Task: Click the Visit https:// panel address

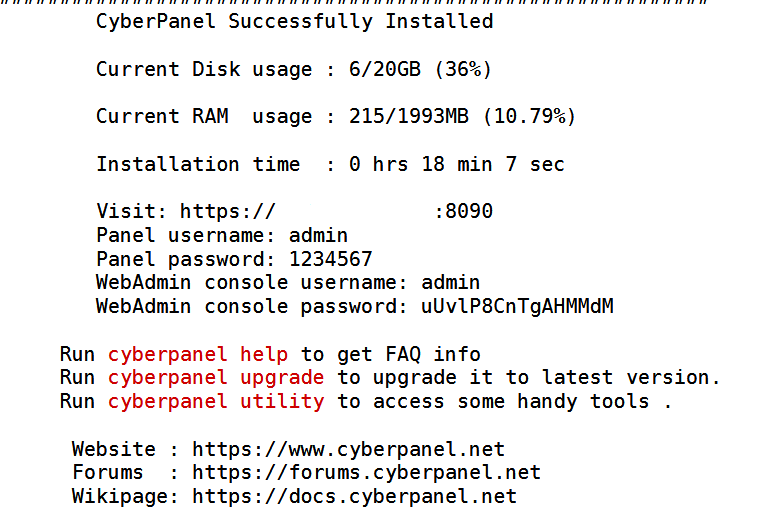Action: coord(227,212)
